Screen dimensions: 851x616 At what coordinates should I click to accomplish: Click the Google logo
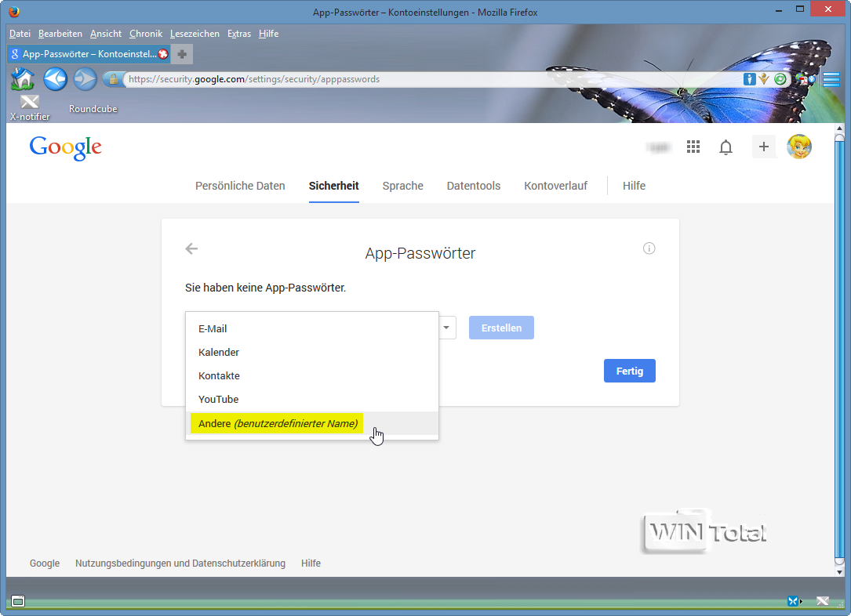66,147
